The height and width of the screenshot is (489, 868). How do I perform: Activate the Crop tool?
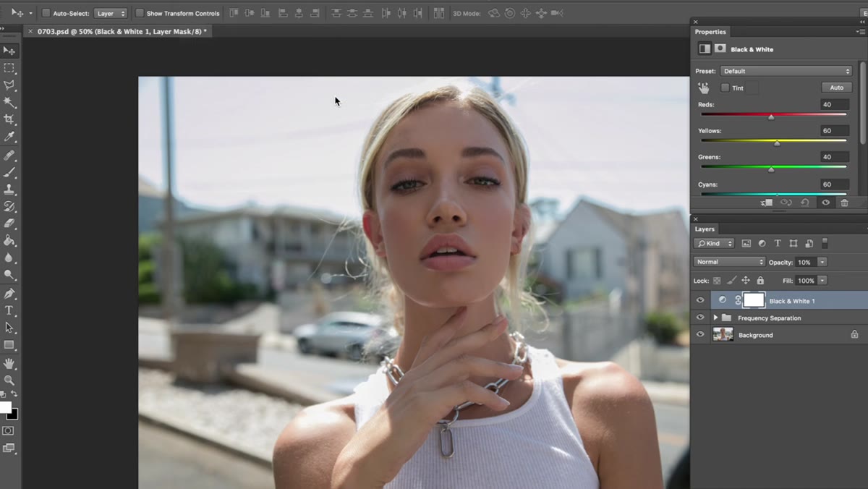point(9,119)
